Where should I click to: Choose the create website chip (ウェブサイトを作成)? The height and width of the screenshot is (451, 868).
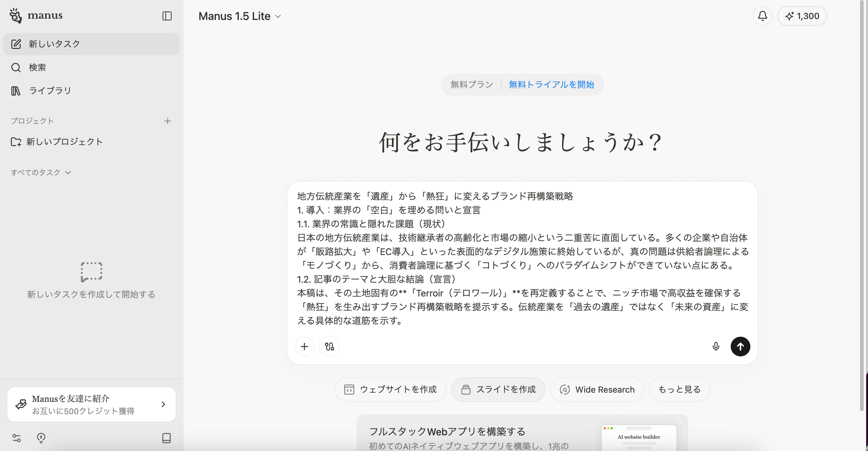[390, 390]
